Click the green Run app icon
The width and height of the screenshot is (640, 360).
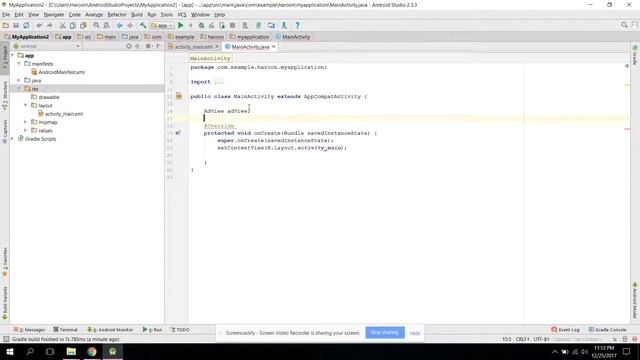[x=181, y=25]
